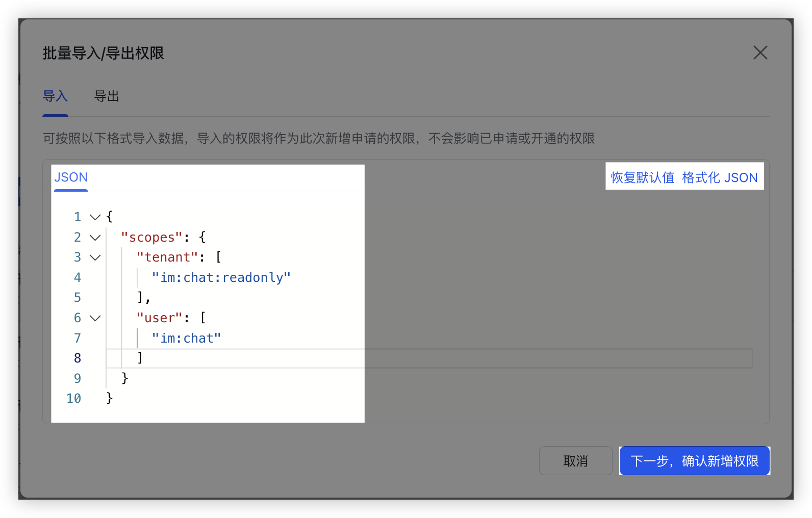Collapse the "scopes" block fold arrow
Image resolution: width=812 pixels, height=518 pixels.
95,238
